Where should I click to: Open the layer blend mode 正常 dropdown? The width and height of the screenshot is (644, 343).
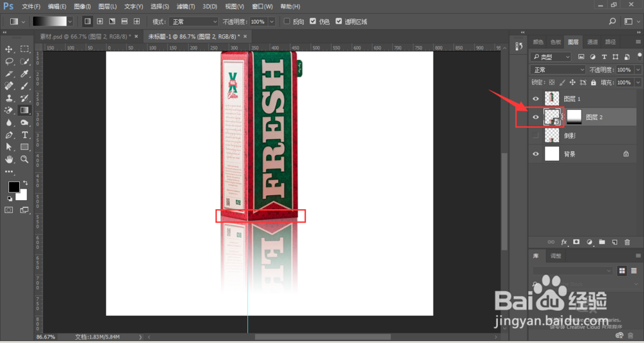click(x=558, y=70)
